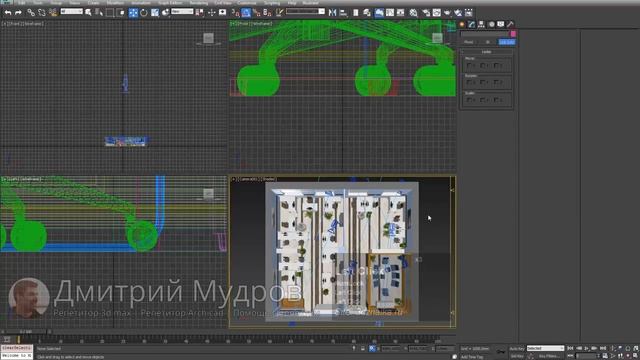
Task: Open the Curve Editor
Action: [390, 13]
